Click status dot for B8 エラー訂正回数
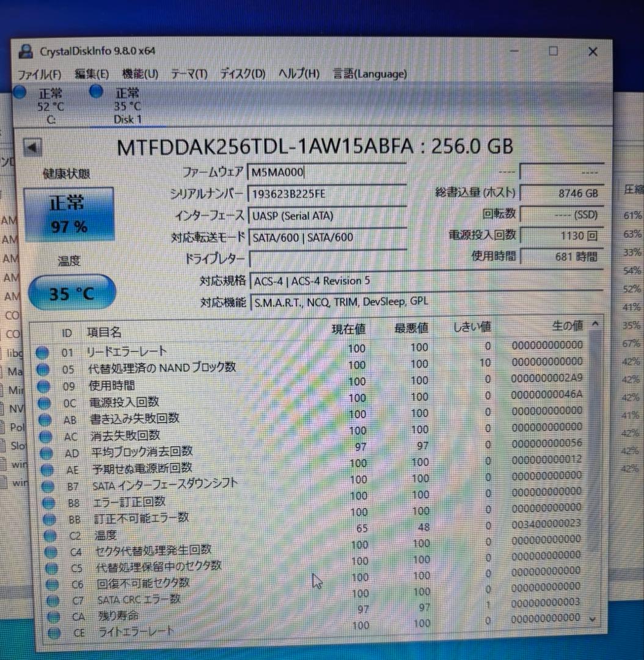Screen dimensions: 644x660 click(49, 502)
